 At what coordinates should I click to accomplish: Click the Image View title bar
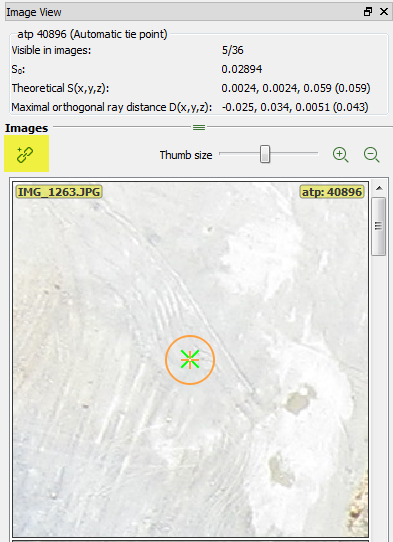click(183, 12)
